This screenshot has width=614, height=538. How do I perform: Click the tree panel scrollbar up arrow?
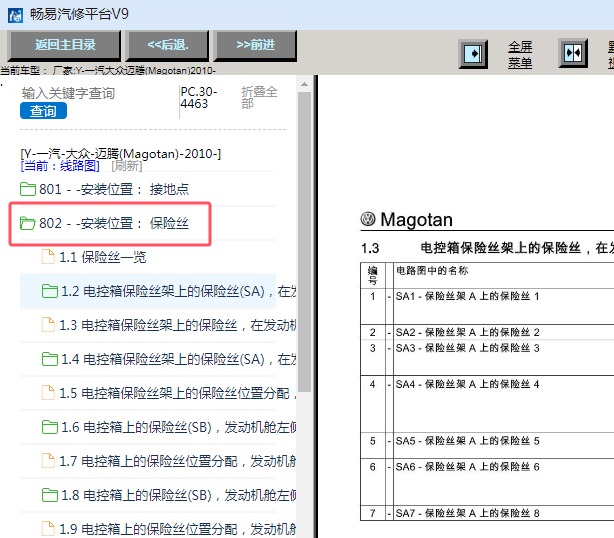[x=304, y=84]
